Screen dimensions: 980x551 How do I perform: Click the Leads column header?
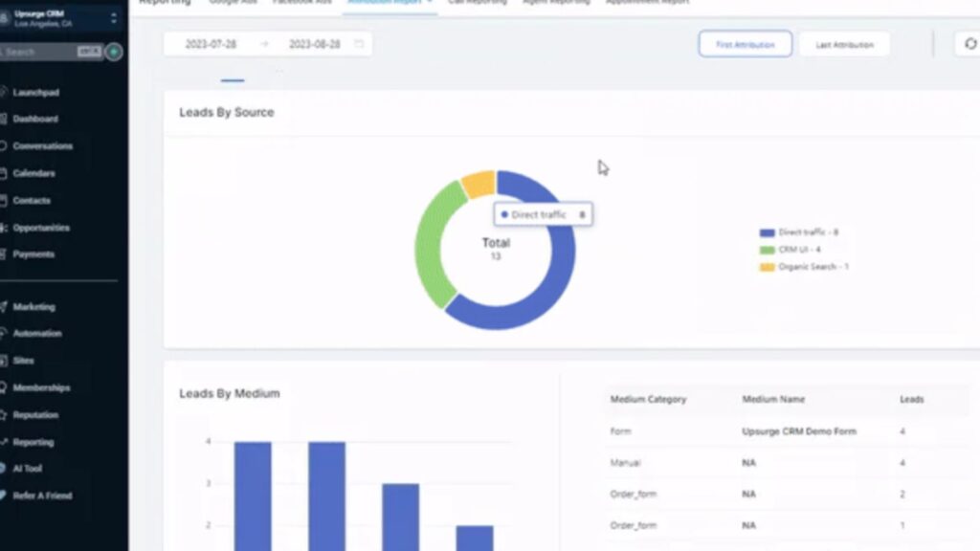tap(911, 399)
